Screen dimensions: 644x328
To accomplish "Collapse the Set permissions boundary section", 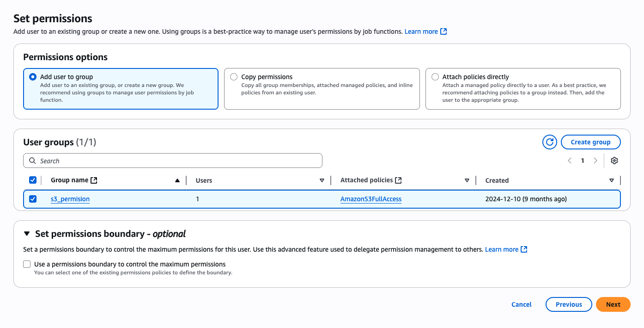I will point(27,234).
